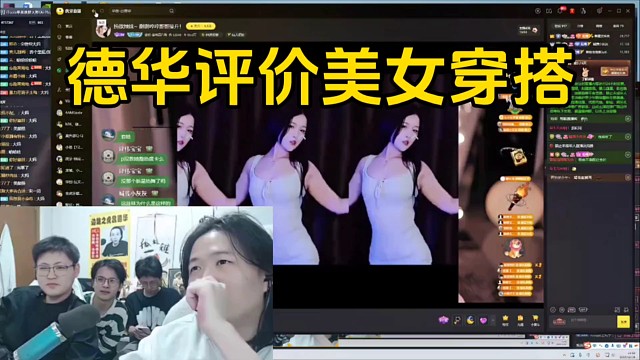The height and width of the screenshot is (360, 640).
Task: Focus the chat message input field
Action: 592,322
